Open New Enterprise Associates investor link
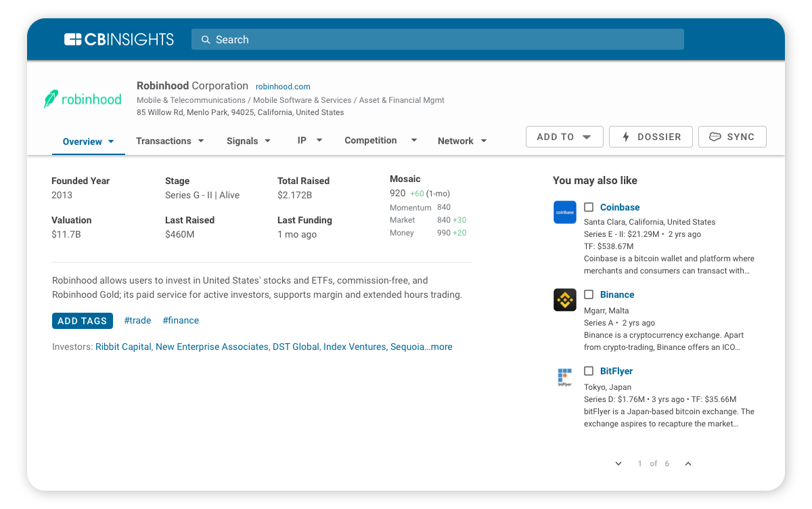Screen dimensions: 812x509 212,347
